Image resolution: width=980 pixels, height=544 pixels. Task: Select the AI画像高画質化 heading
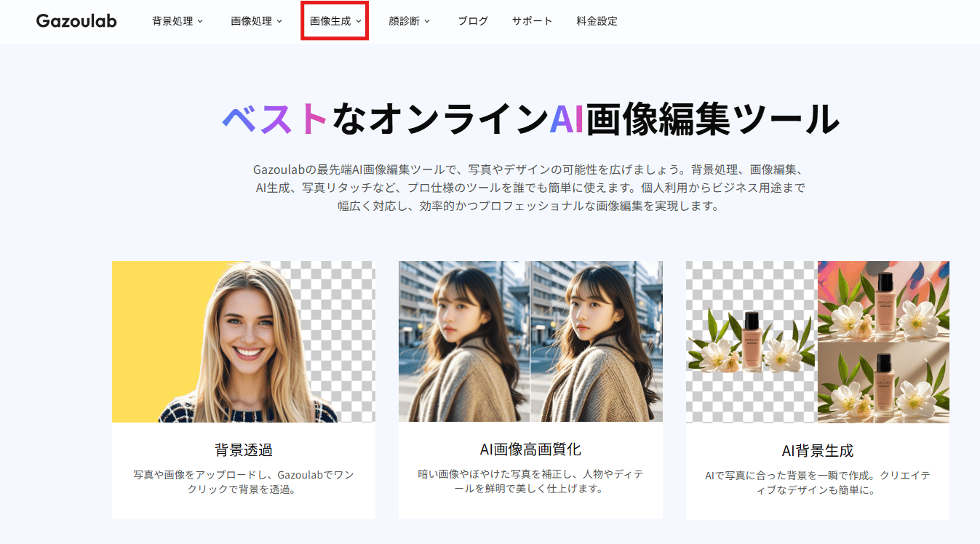tap(530, 450)
